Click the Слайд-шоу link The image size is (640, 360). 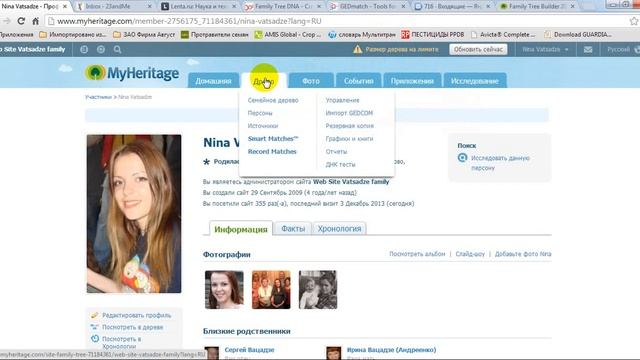(x=470, y=254)
